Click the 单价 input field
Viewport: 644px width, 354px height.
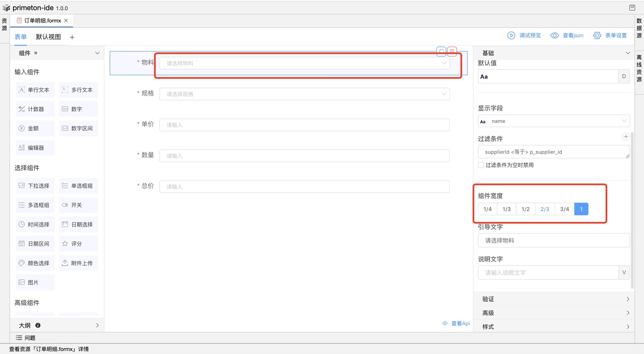pyautogui.click(x=304, y=125)
